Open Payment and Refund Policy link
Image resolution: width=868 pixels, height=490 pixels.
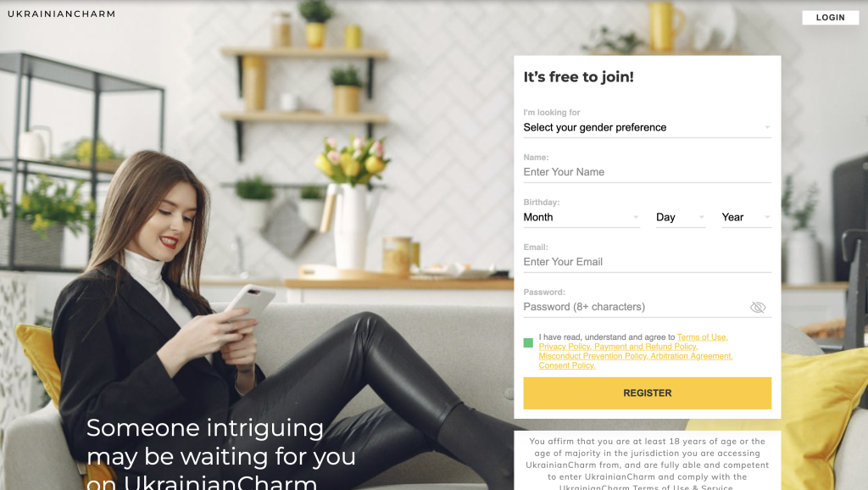[x=646, y=347]
